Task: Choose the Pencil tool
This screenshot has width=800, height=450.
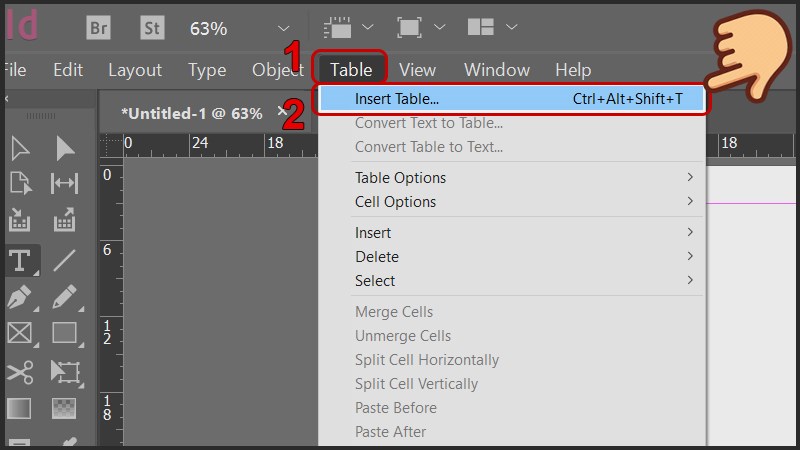Action: 65,297
